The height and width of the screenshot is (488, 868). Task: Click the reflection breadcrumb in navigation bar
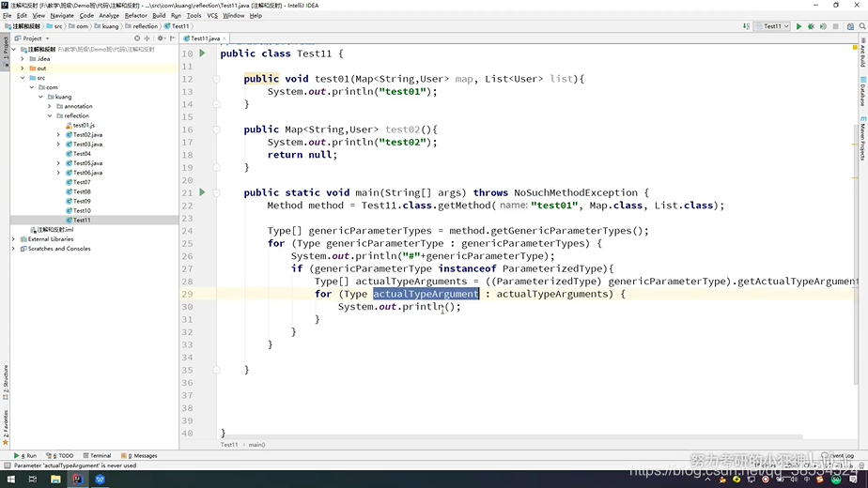[142, 26]
